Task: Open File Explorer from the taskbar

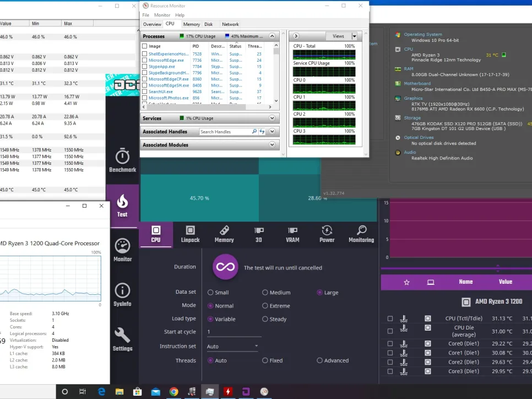Action: [120, 391]
